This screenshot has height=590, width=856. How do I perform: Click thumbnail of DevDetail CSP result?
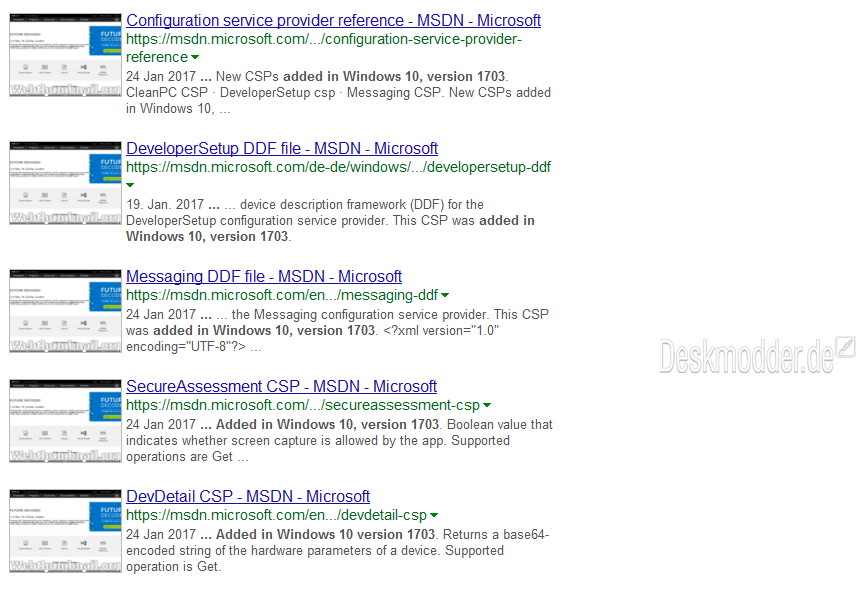point(65,531)
